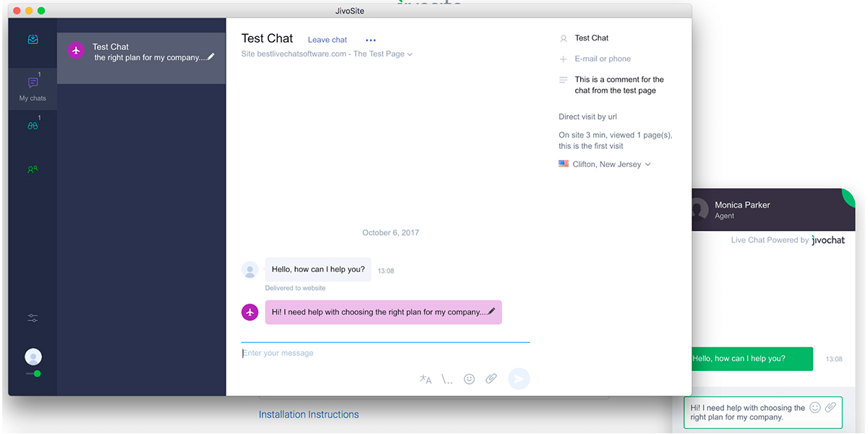Viewport: 868px width, 434px height.
Task: Click the purple airplane avatar in the chat list
Action: click(76, 51)
